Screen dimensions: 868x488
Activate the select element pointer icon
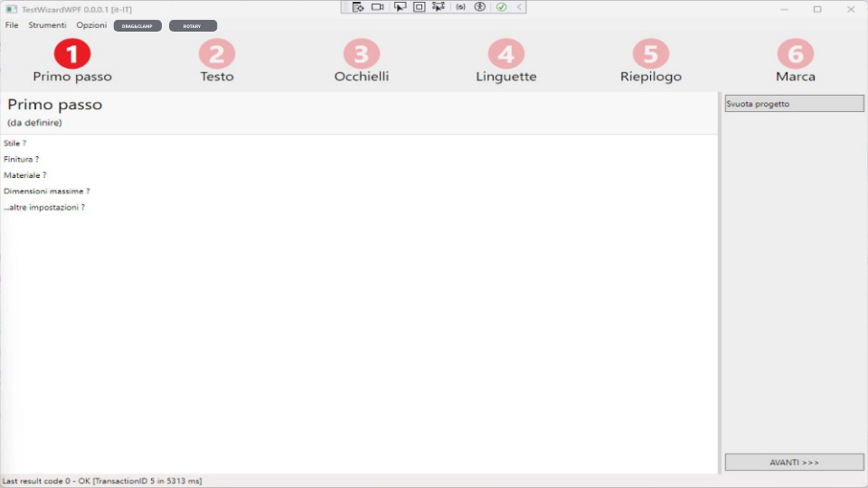pyautogui.click(x=400, y=7)
